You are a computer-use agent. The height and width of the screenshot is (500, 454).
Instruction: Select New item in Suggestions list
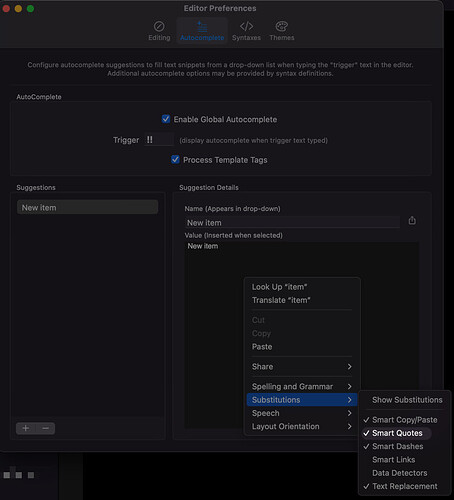click(x=87, y=207)
